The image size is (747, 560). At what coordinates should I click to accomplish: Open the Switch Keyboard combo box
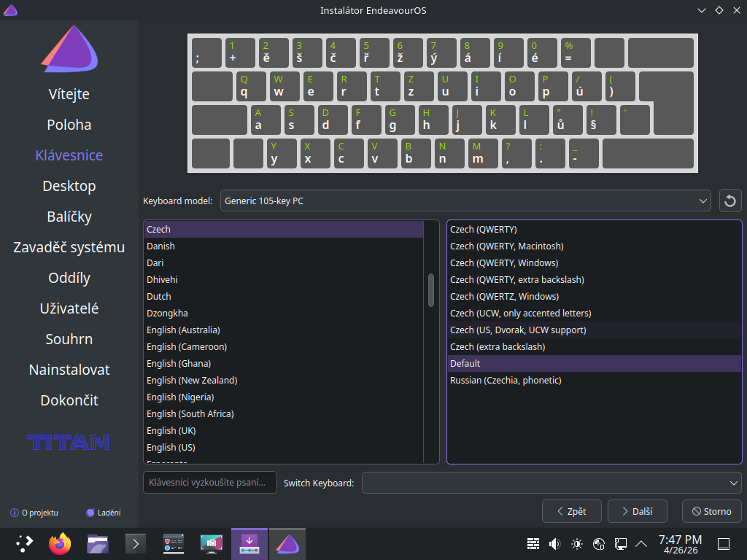pos(551,483)
